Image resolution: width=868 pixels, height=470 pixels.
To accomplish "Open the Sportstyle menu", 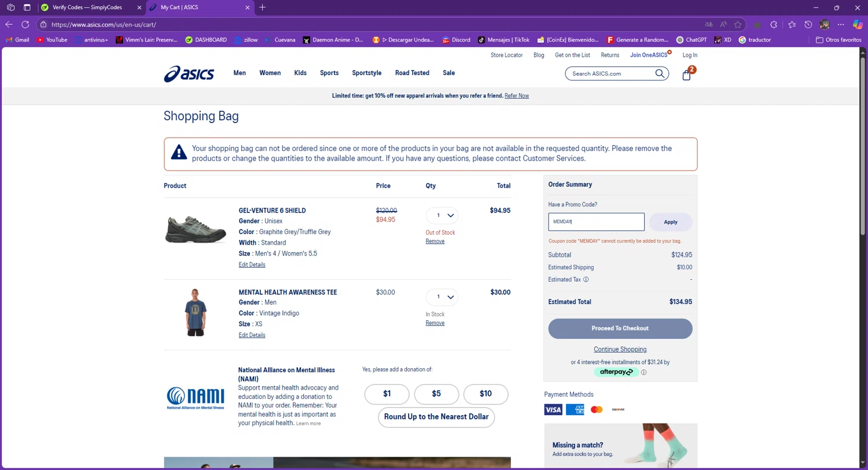I will (x=367, y=73).
